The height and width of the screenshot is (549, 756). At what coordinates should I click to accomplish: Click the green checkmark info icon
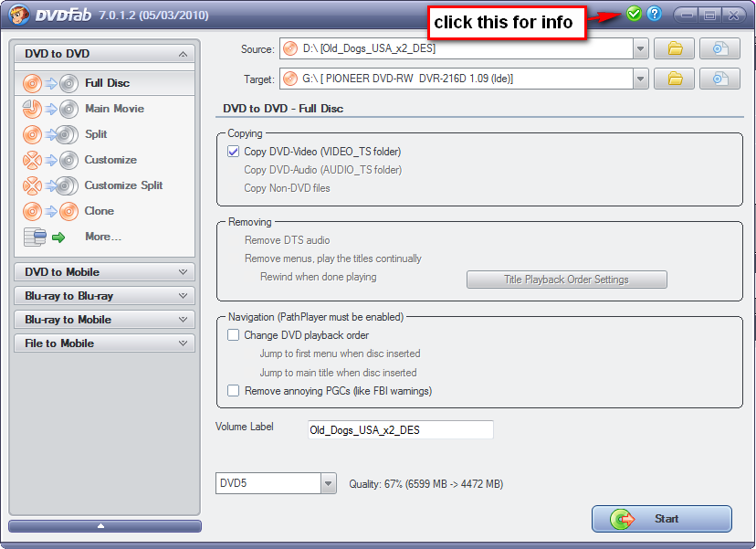click(x=634, y=14)
